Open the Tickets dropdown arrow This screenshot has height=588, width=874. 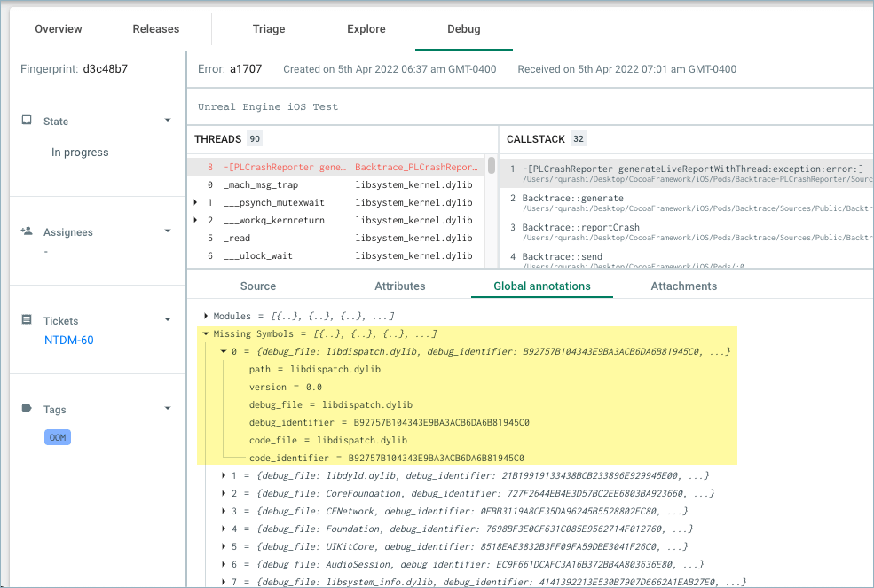tap(168, 320)
